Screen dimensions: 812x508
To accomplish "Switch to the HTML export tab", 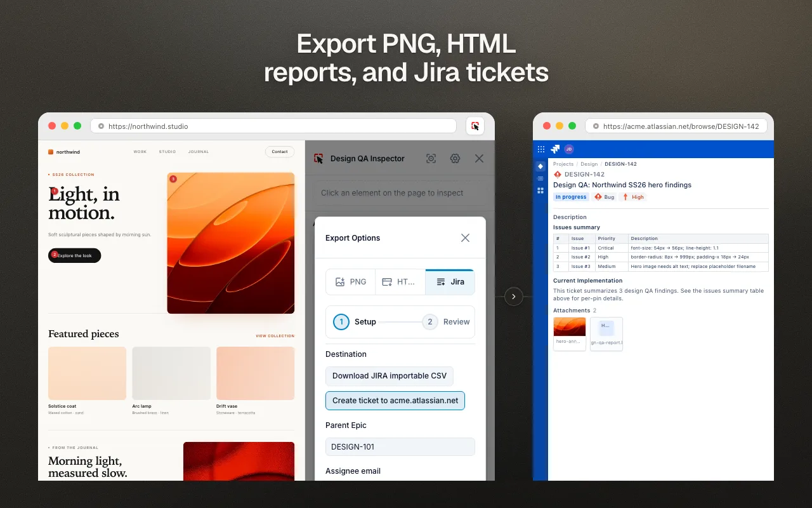I will (400, 282).
